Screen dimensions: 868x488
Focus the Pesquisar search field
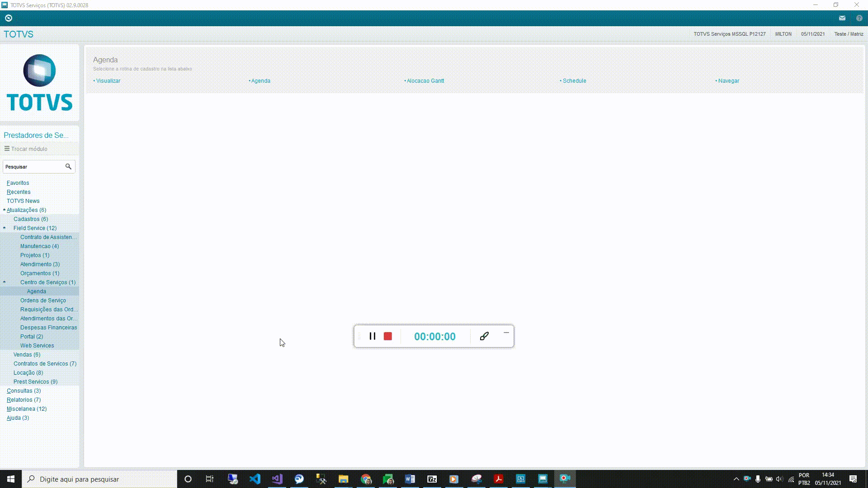click(x=33, y=167)
